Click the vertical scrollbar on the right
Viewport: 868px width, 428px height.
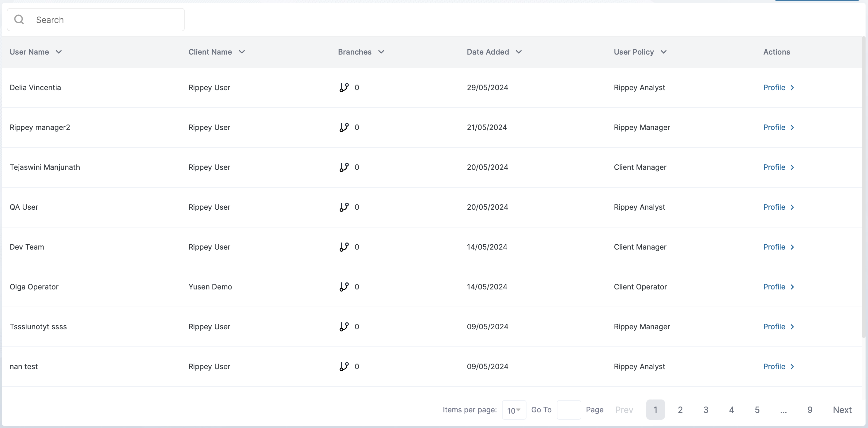click(x=864, y=187)
